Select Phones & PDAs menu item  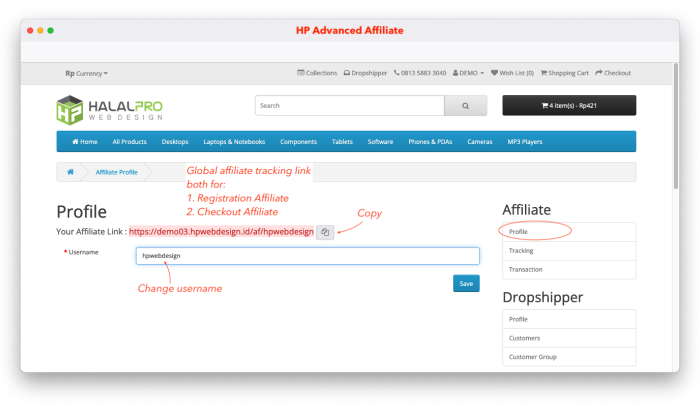(x=430, y=142)
